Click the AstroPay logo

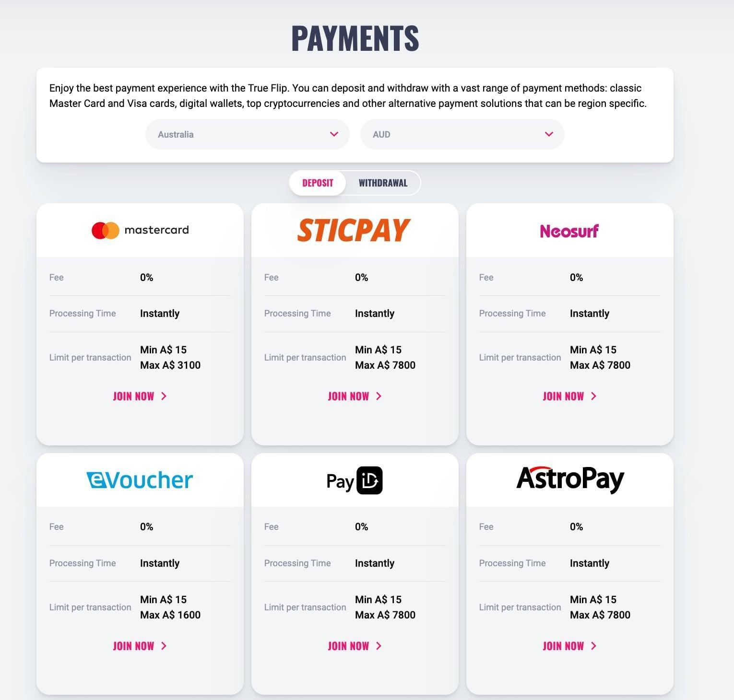coord(570,479)
